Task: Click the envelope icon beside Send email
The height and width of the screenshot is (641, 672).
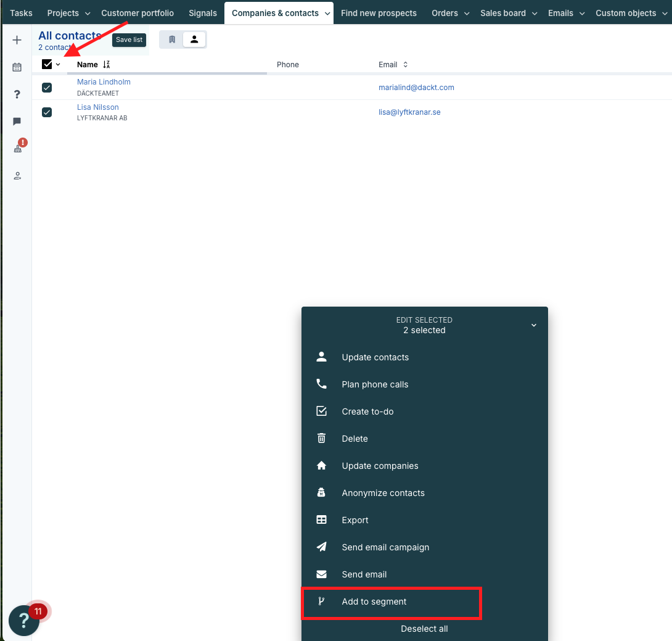Action: click(x=321, y=574)
